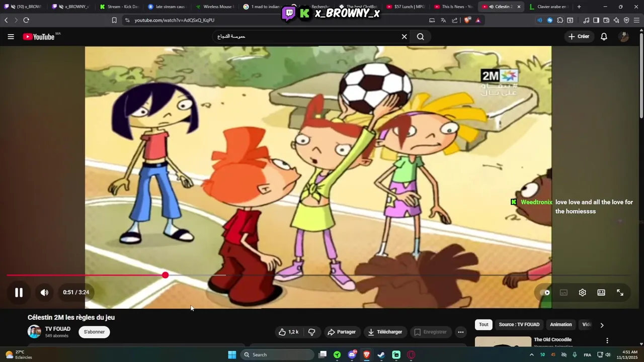Show hidden system tray icons

click(x=531, y=354)
